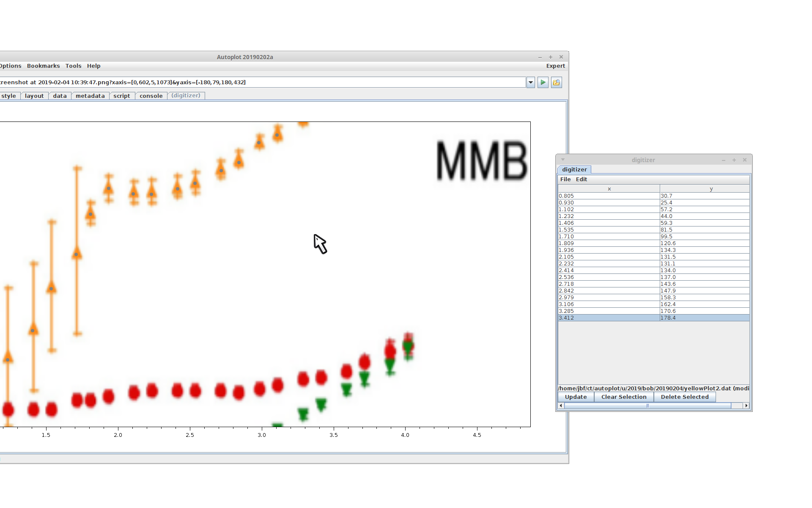812x508 pixels.
Task: Click the green play (go) button
Action: pyautogui.click(x=543, y=83)
